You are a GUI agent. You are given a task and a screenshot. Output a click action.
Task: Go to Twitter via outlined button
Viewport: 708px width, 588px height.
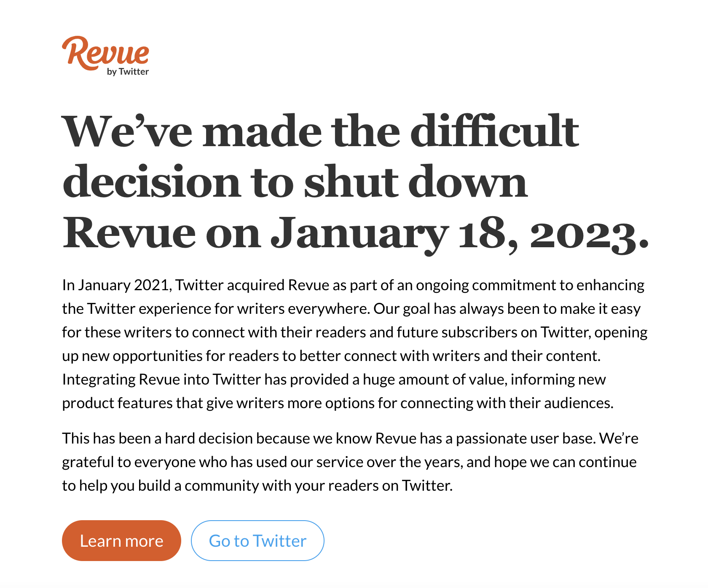click(257, 540)
